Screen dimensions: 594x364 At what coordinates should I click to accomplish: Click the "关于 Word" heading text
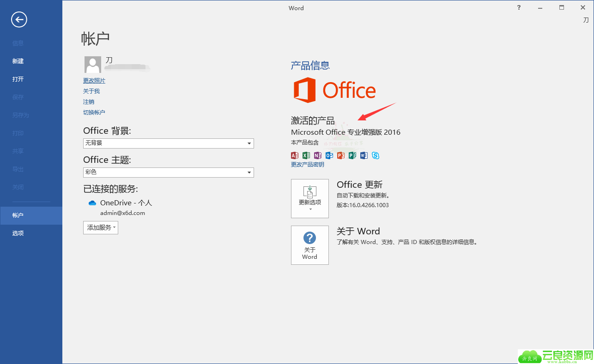(x=358, y=231)
